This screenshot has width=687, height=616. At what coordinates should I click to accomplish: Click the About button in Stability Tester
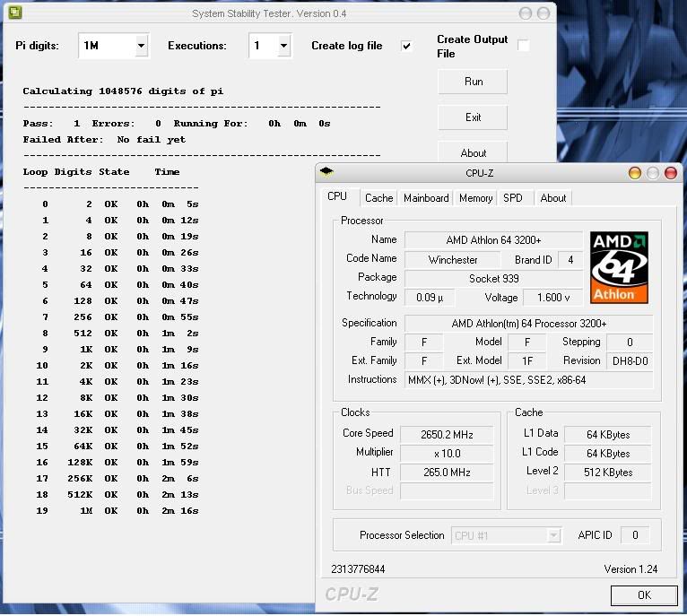click(x=473, y=152)
